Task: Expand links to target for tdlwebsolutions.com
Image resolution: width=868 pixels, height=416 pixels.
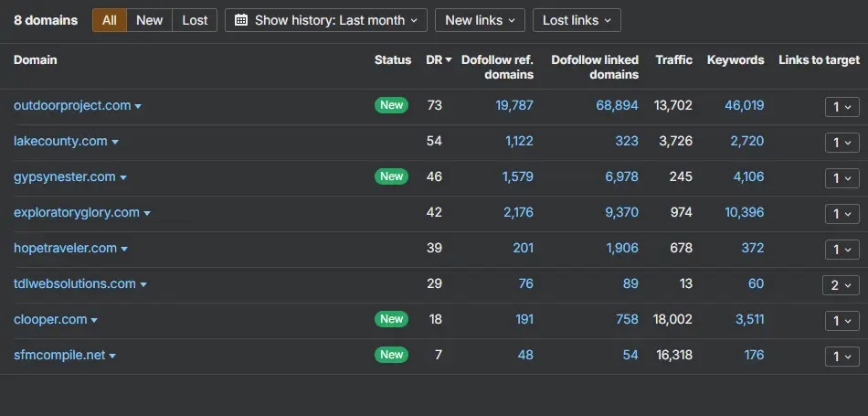Action: (842, 285)
